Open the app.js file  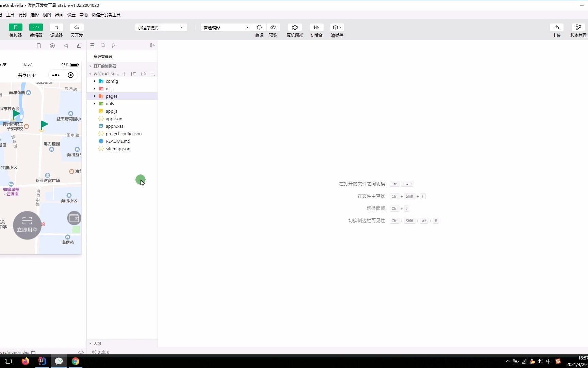point(122,111)
